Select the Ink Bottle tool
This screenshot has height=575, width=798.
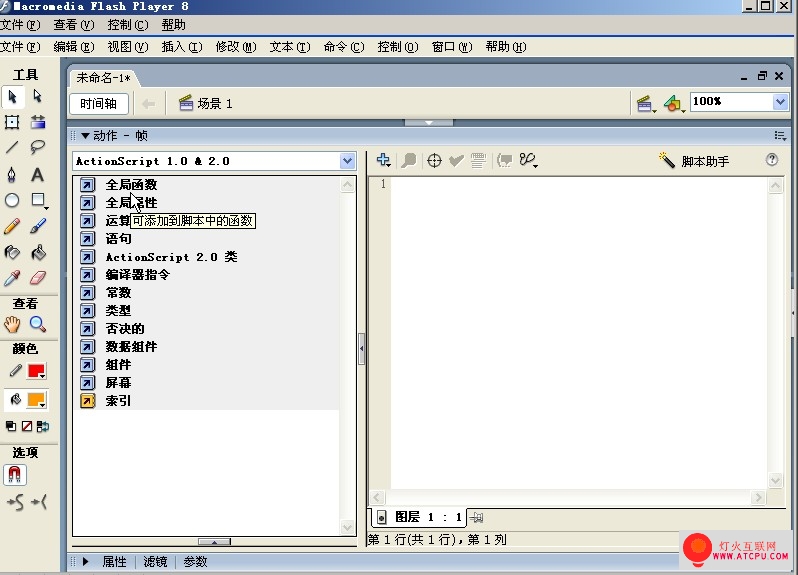pos(12,252)
